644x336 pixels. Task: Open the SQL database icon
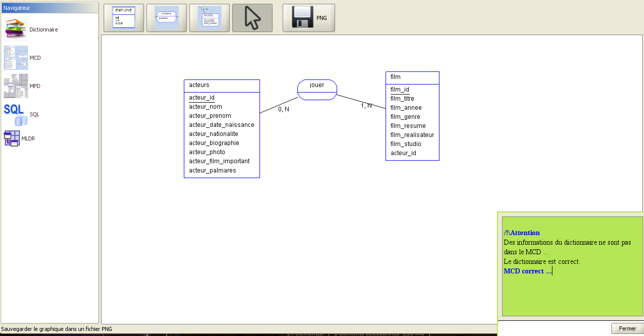coord(16,114)
